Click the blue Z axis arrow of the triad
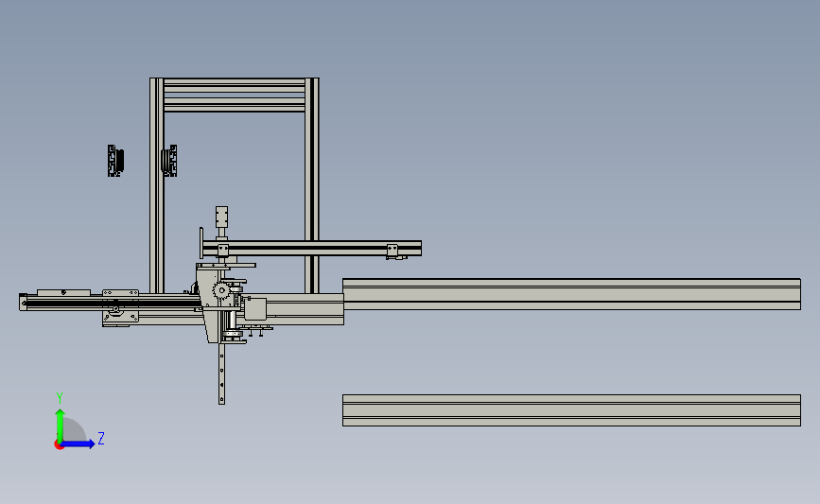 (78, 443)
